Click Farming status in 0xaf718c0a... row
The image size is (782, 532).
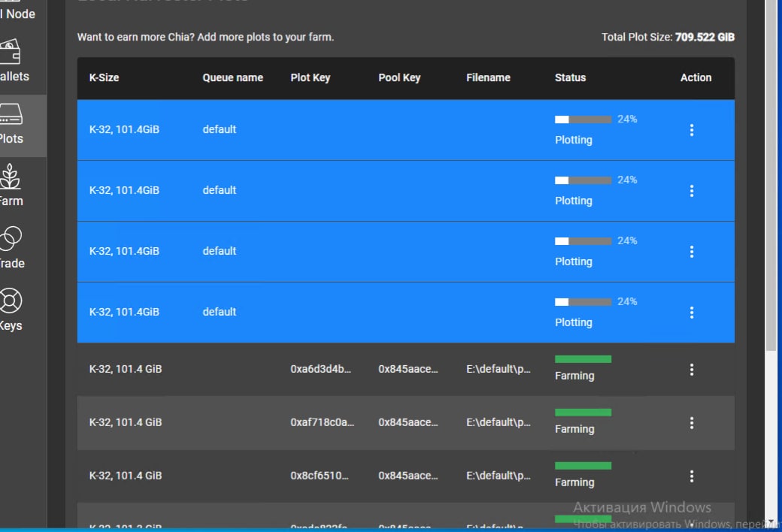(x=574, y=429)
